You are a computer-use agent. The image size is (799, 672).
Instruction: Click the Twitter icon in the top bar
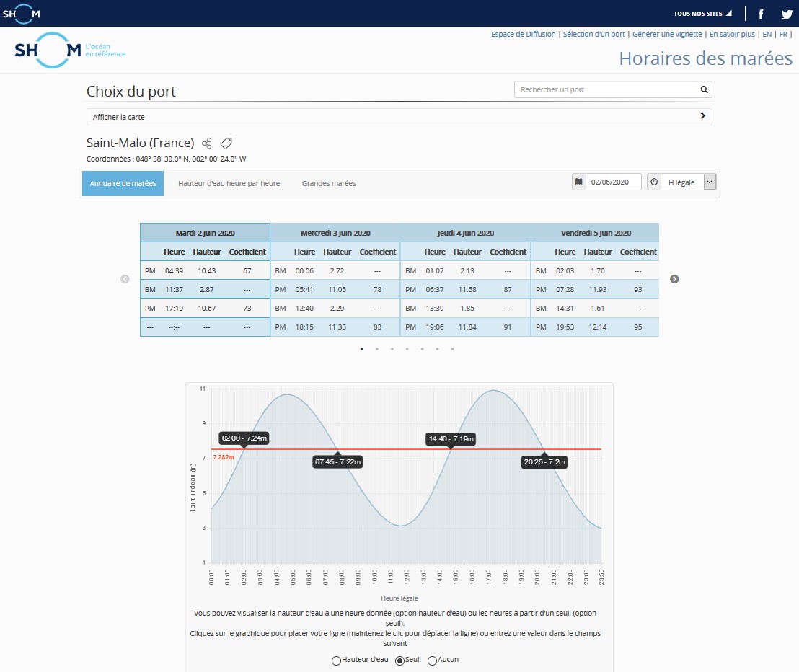[x=785, y=13]
